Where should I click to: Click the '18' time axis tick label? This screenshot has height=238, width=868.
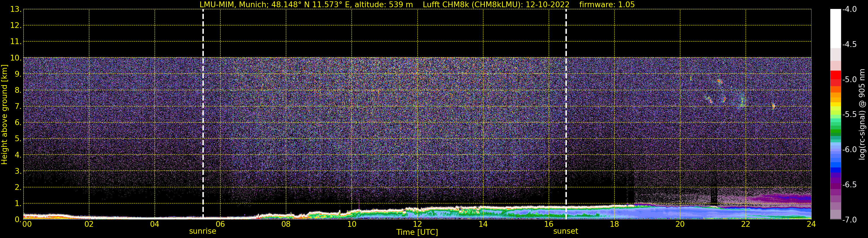click(x=614, y=224)
